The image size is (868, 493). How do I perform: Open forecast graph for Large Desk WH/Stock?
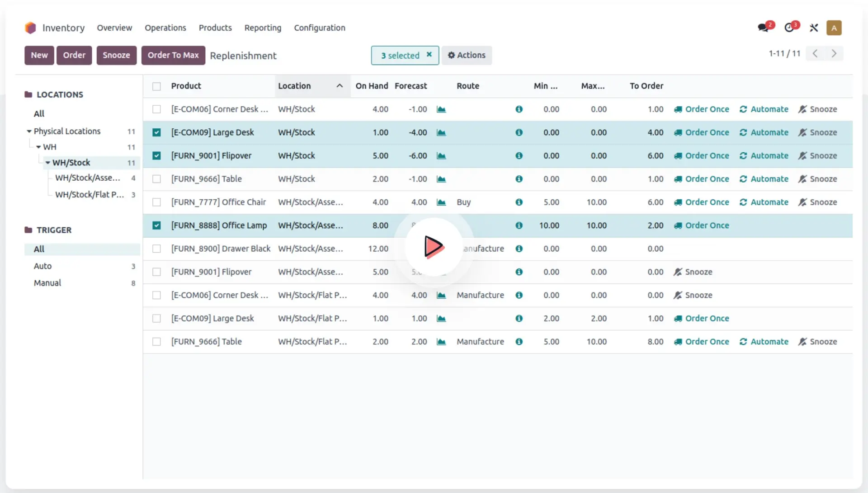(x=441, y=132)
